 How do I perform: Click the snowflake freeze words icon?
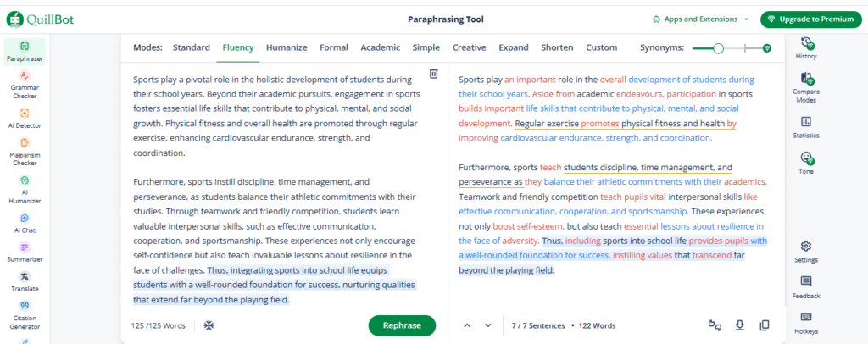coord(209,325)
